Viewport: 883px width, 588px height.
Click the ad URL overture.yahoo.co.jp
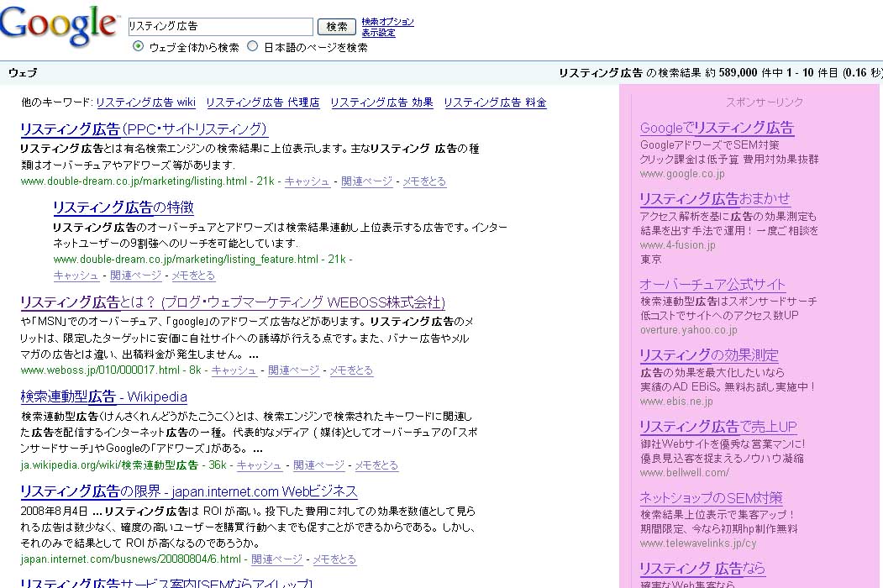click(x=688, y=330)
